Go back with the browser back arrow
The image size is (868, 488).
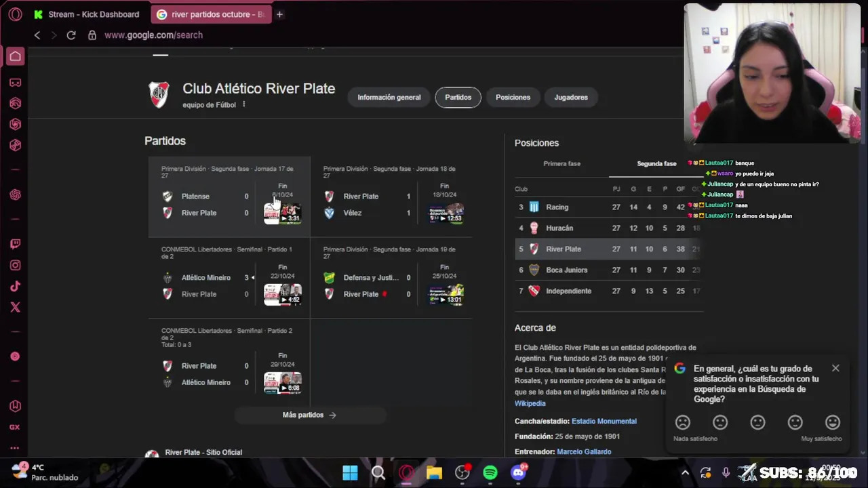coord(37,35)
